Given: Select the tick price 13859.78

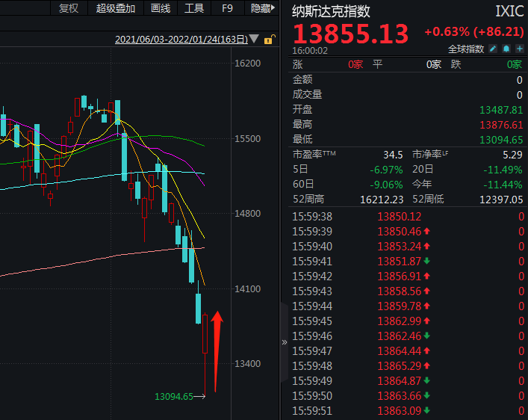Looking at the screenshot, I should tap(399, 306).
